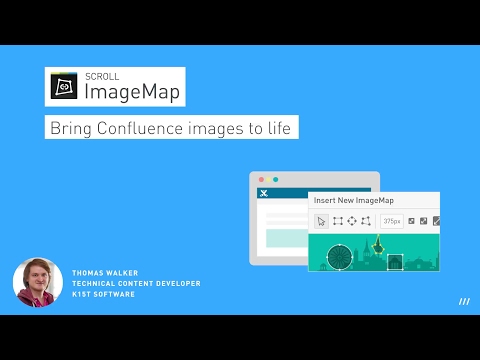Viewport: 480px width, 360px height.
Task: Select the yellow polygon tower area
Action: pyautogui.click(x=378, y=246)
